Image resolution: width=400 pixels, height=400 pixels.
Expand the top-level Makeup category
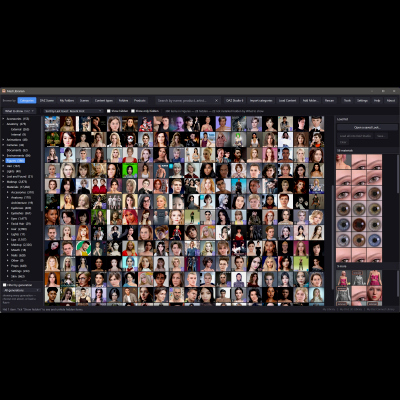click(x=4, y=182)
